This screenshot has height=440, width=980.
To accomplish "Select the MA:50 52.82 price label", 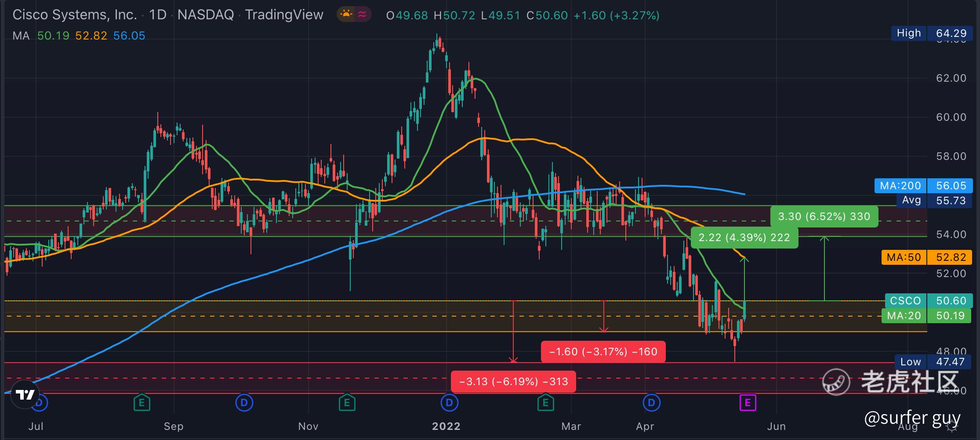I will pyautogui.click(x=927, y=257).
